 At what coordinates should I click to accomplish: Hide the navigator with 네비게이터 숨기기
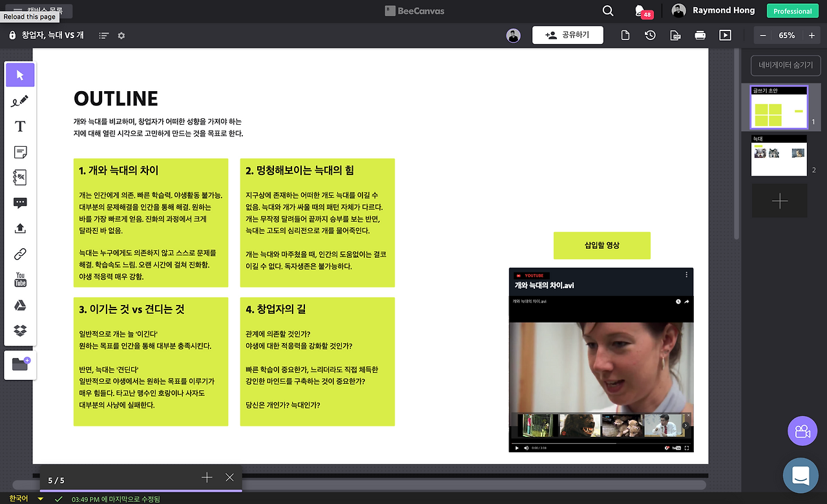tap(785, 65)
